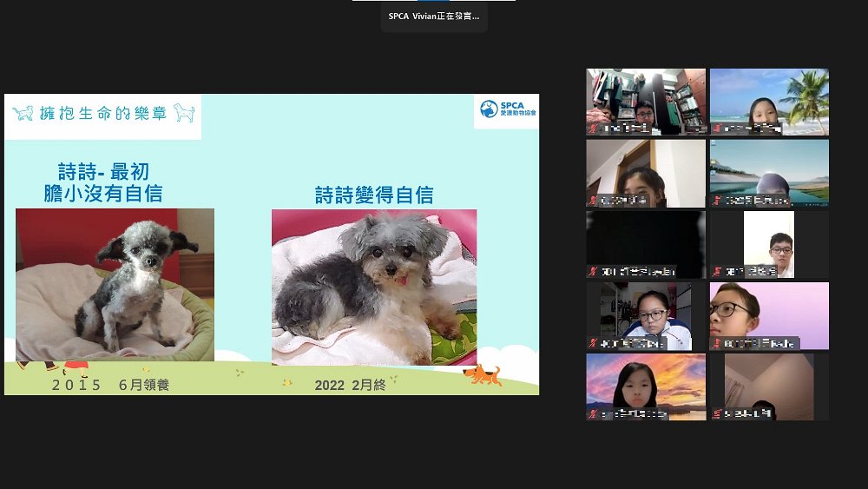Click the 'SPCA Vivian' active speaker indicator
Screen dimensions: 868x489
[434, 16]
